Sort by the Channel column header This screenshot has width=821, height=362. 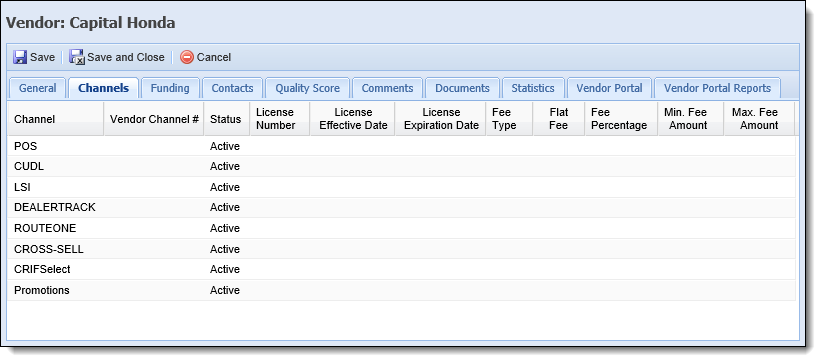coord(56,119)
